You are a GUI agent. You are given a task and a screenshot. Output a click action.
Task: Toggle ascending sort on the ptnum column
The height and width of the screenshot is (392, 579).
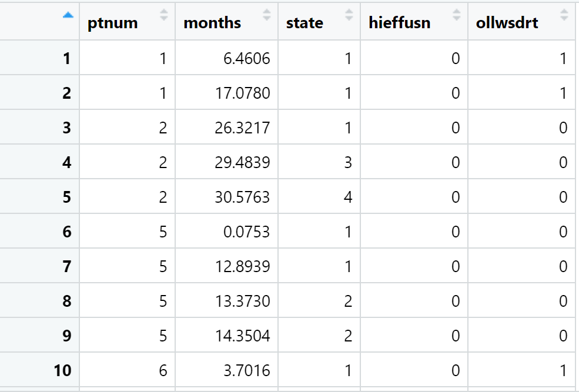tap(163, 15)
